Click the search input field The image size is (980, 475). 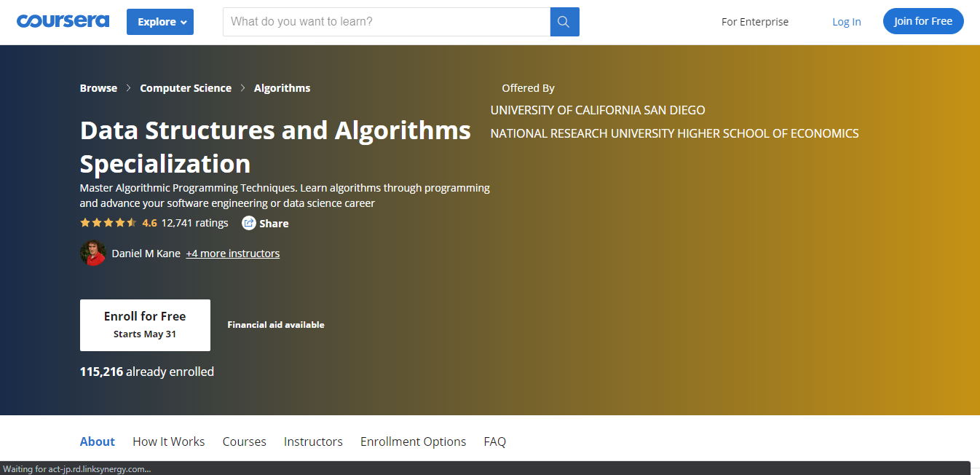[x=386, y=22]
